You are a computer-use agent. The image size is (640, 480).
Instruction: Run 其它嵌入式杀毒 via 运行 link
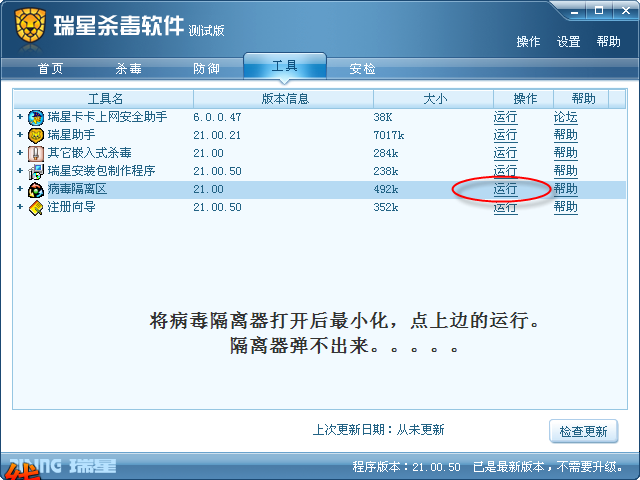[x=505, y=153]
